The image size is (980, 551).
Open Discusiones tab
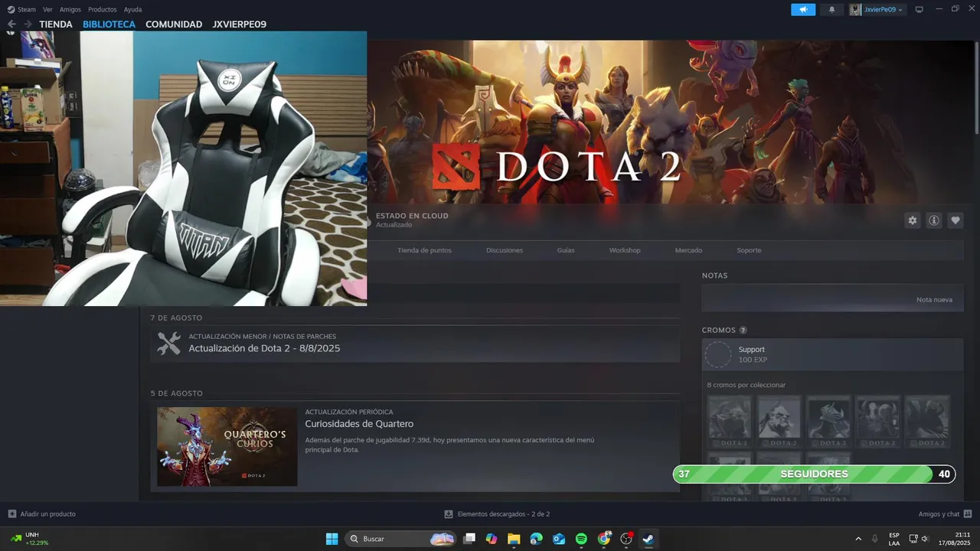(505, 250)
